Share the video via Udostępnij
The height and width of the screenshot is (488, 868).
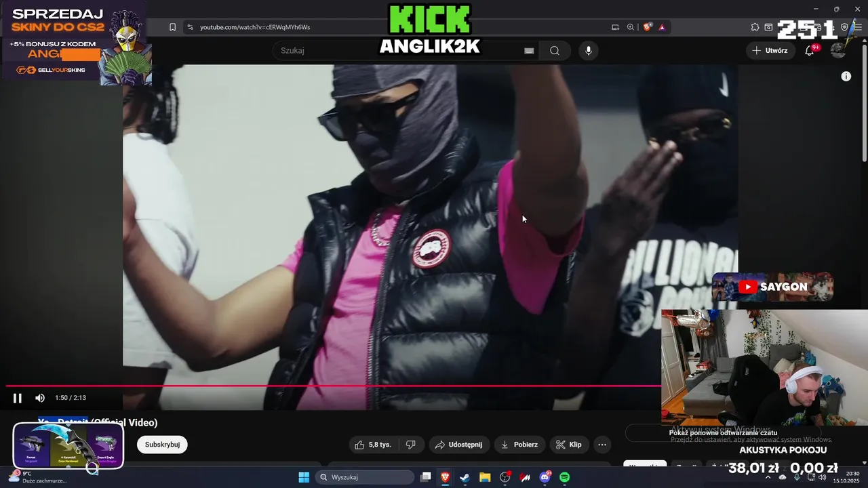[459, 445]
